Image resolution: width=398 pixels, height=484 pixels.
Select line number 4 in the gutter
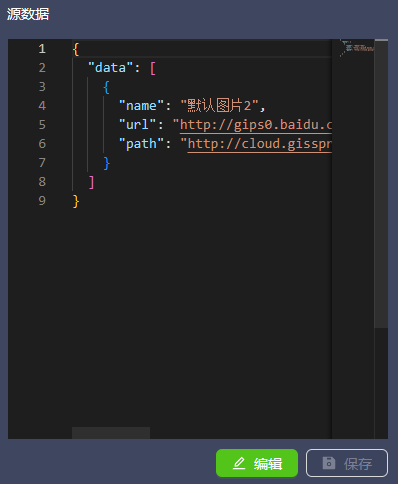point(42,106)
